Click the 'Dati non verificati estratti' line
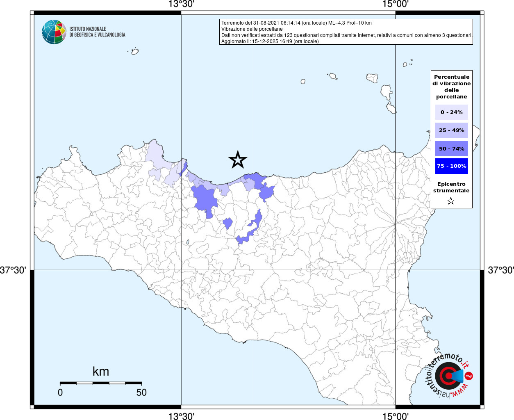 click(x=347, y=35)
